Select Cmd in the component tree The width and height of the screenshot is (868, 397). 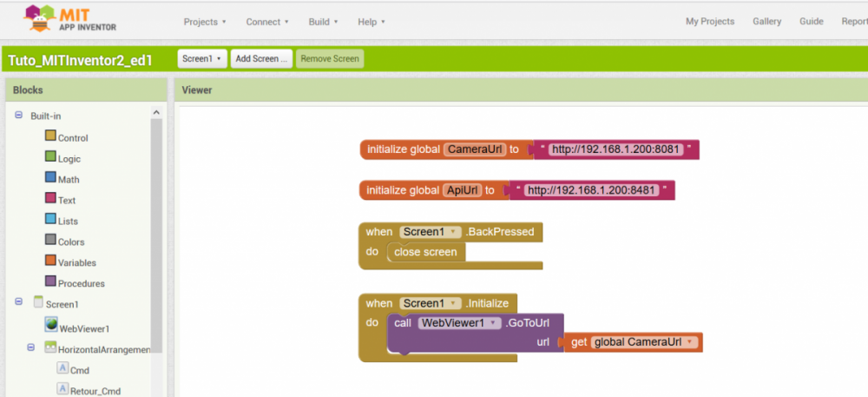(80, 370)
